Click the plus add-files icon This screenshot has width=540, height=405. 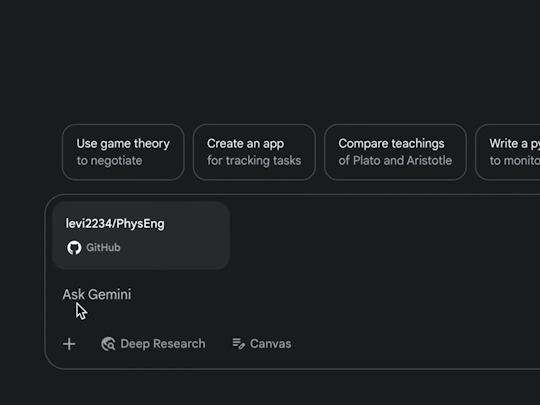tap(69, 344)
